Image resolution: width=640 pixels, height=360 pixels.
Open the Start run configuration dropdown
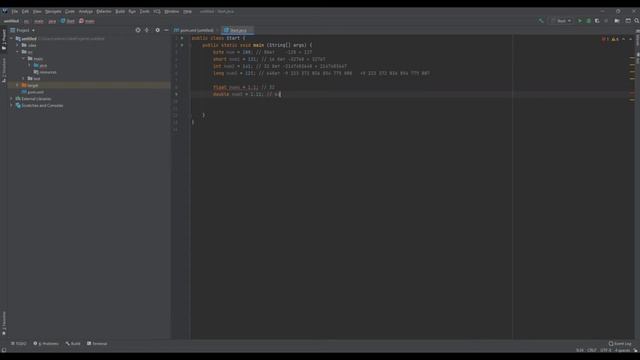[x=562, y=21]
